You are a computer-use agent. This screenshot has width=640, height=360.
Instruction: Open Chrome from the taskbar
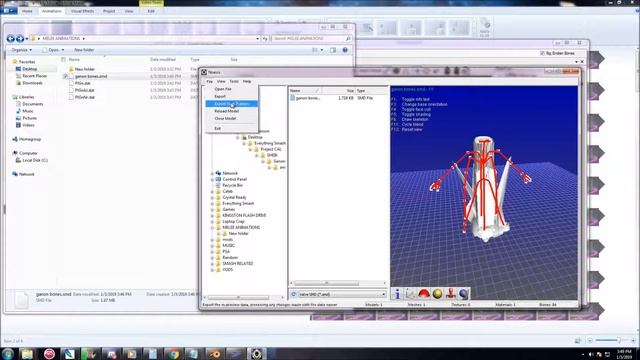click(174, 354)
